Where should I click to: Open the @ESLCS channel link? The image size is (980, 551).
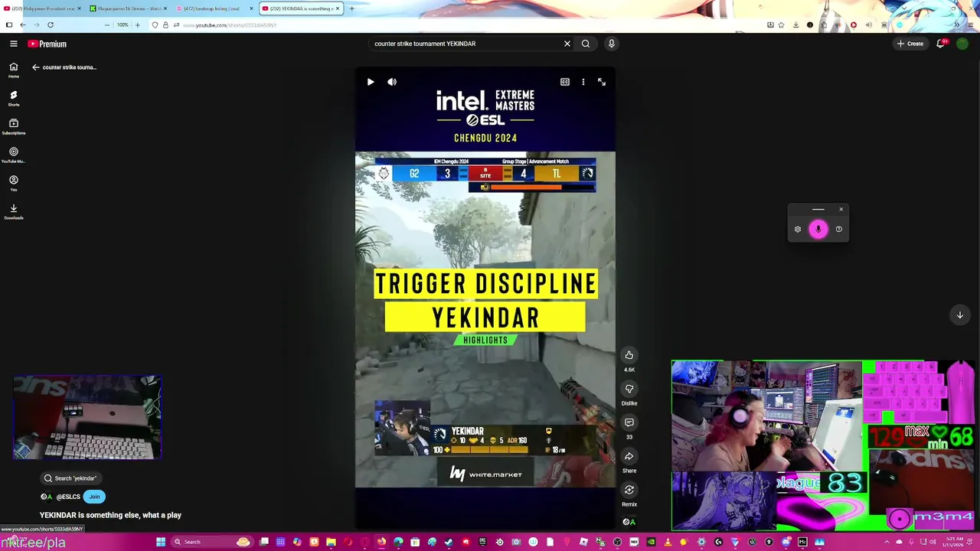click(68, 497)
